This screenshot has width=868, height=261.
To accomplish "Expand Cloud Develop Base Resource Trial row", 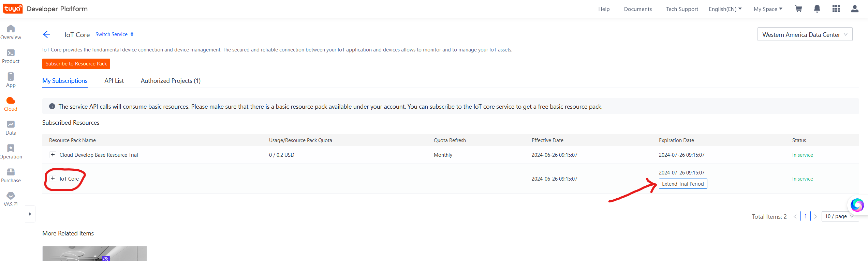I will coord(53,155).
